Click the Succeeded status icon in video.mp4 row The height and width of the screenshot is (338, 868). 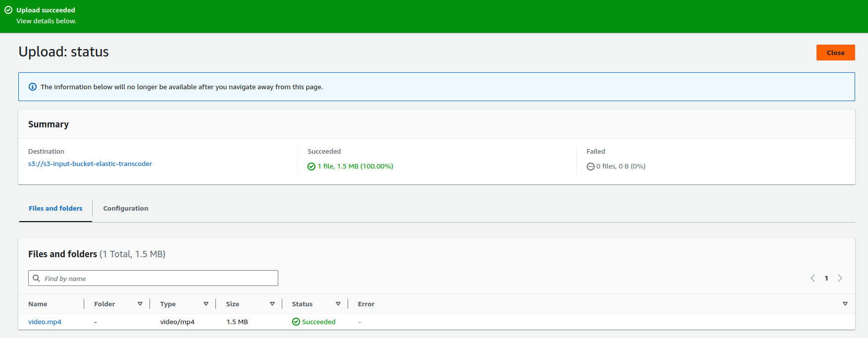(x=296, y=322)
